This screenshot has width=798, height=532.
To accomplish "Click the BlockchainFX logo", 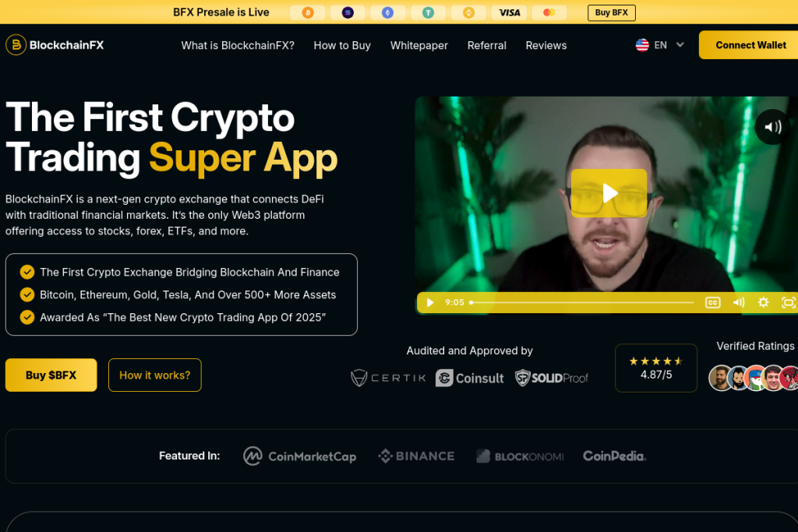I will tap(55, 44).
